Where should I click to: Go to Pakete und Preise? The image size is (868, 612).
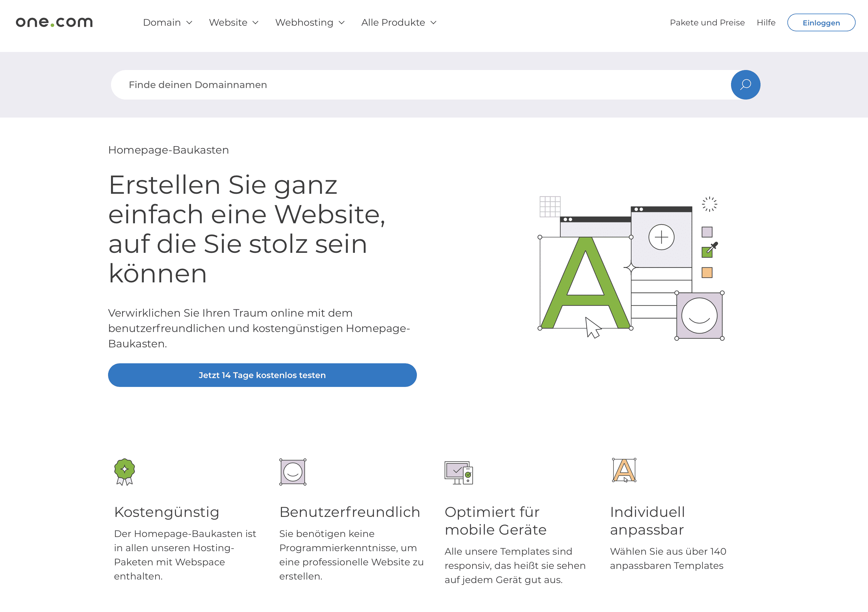tap(707, 22)
